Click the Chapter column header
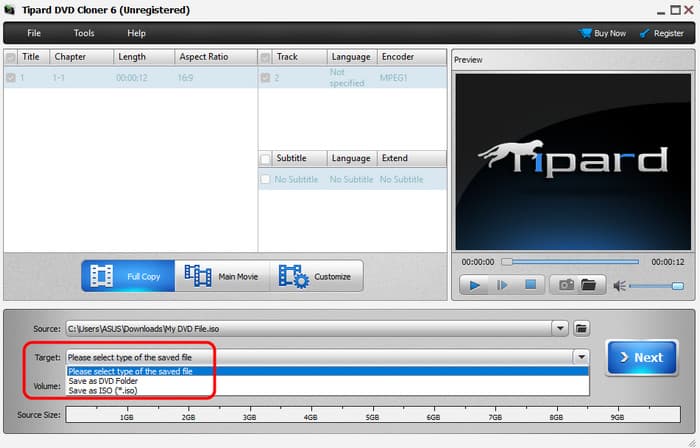 pyautogui.click(x=81, y=57)
